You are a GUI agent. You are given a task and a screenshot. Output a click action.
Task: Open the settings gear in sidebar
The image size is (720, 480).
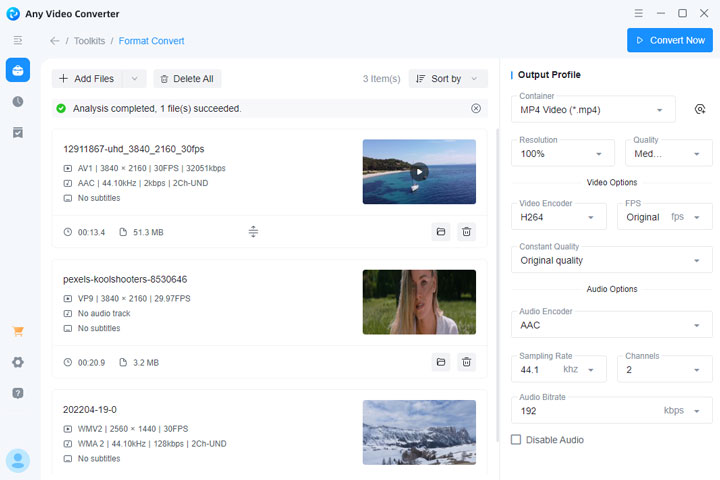(x=18, y=362)
